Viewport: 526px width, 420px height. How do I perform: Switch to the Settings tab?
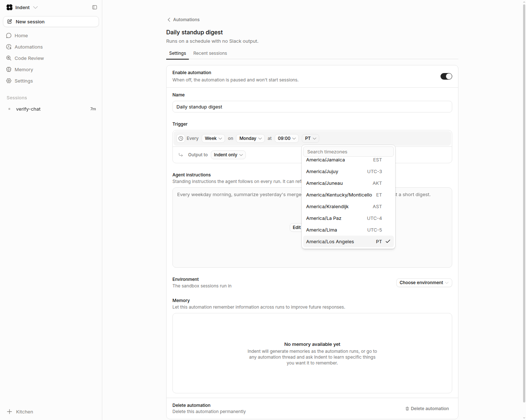pos(178,53)
